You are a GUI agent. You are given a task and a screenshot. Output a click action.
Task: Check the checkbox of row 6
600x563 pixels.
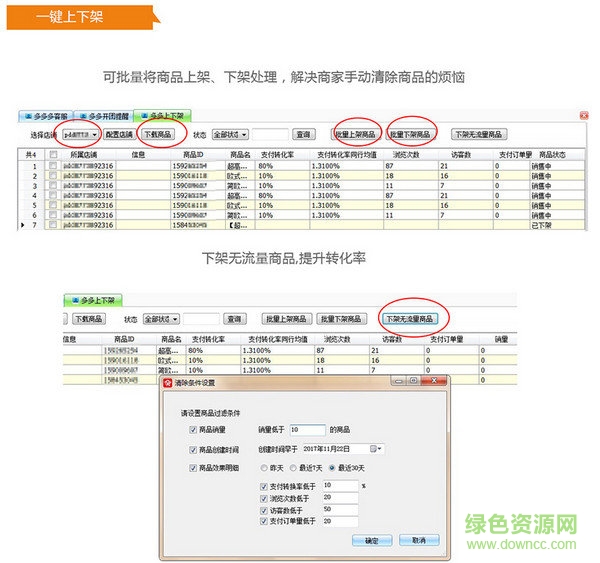[53, 215]
